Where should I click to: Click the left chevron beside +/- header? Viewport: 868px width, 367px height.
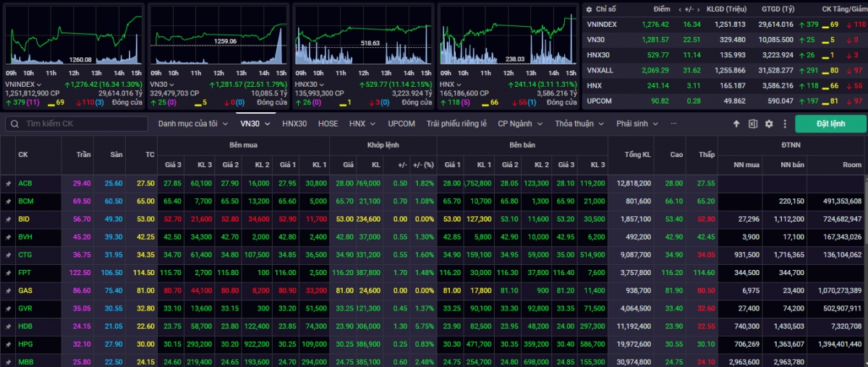click(x=679, y=9)
